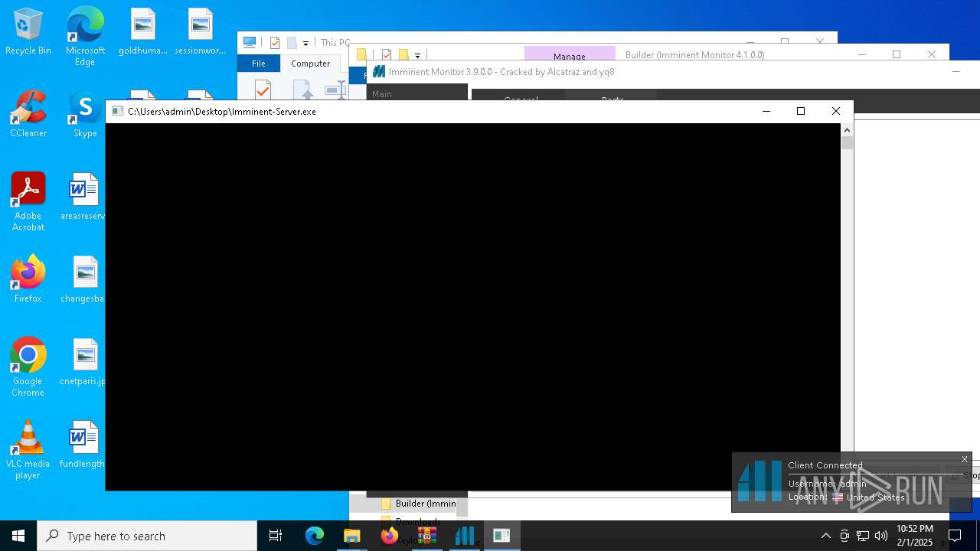This screenshot has width=980, height=551.
Task: Launch Firefox desktop shortcut
Action: coord(28,279)
